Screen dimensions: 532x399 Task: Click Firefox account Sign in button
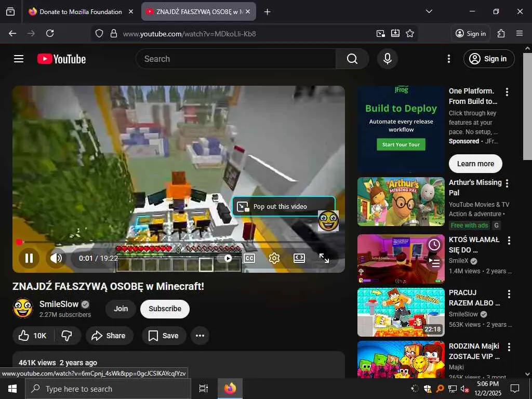[471, 33]
